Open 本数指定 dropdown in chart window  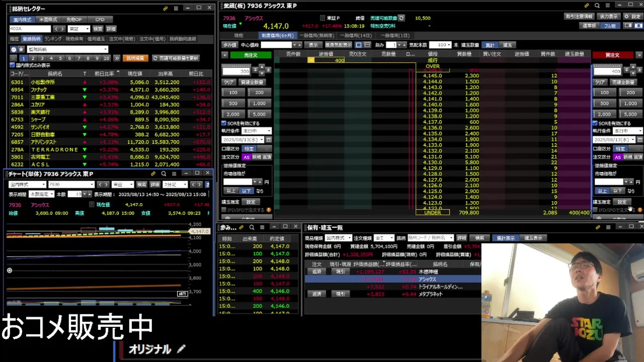pyautogui.click(x=41, y=195)
